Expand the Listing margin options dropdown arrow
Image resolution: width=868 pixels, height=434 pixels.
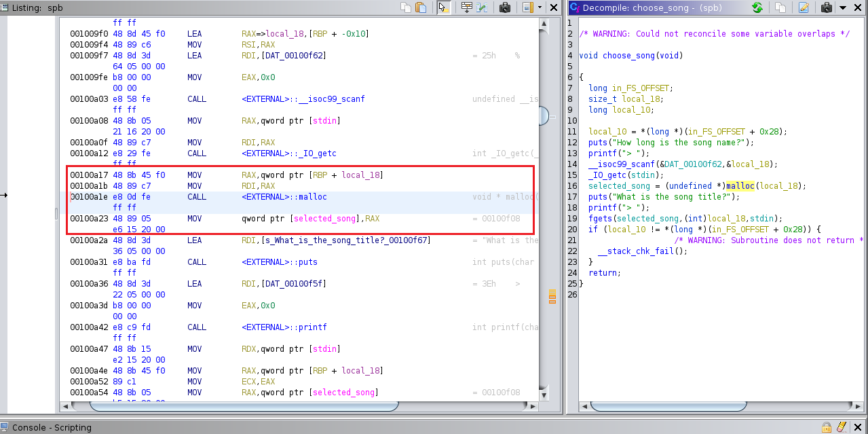[540, 7]
